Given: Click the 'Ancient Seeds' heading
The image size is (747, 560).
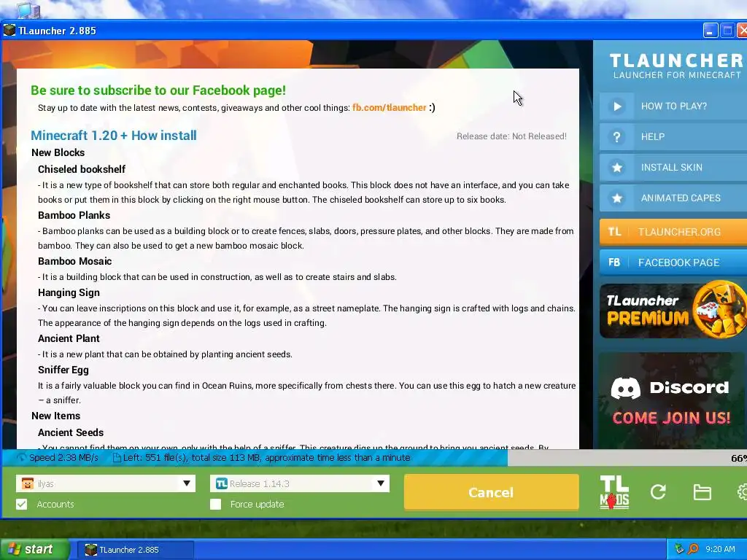Looking at the screenshot, I should (x=71, y=432).
